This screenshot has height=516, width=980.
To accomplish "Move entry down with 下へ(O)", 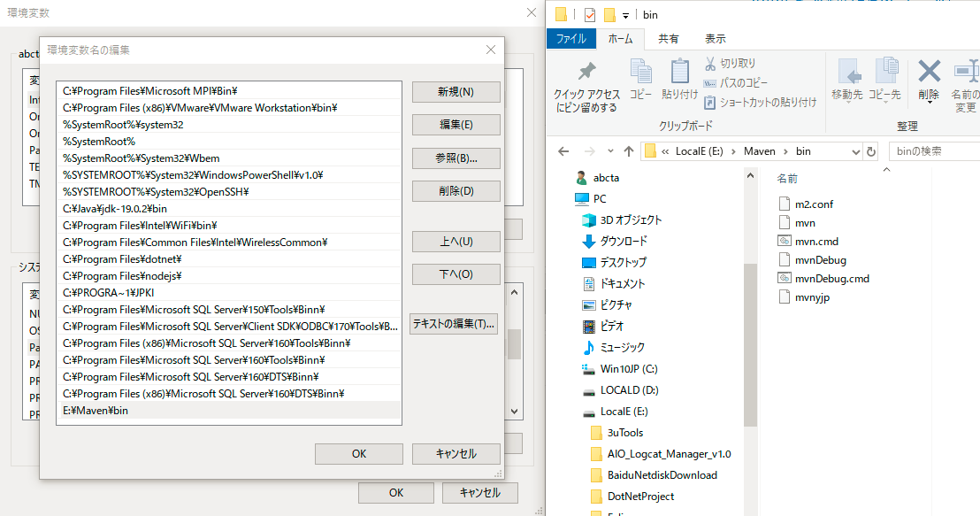I will click(x=456, y=274).
